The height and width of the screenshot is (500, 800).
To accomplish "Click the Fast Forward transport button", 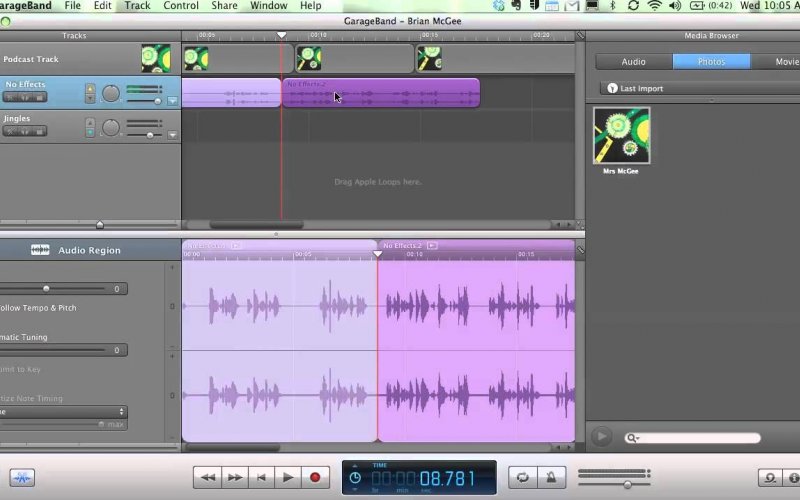I will [x=235, y=478].
